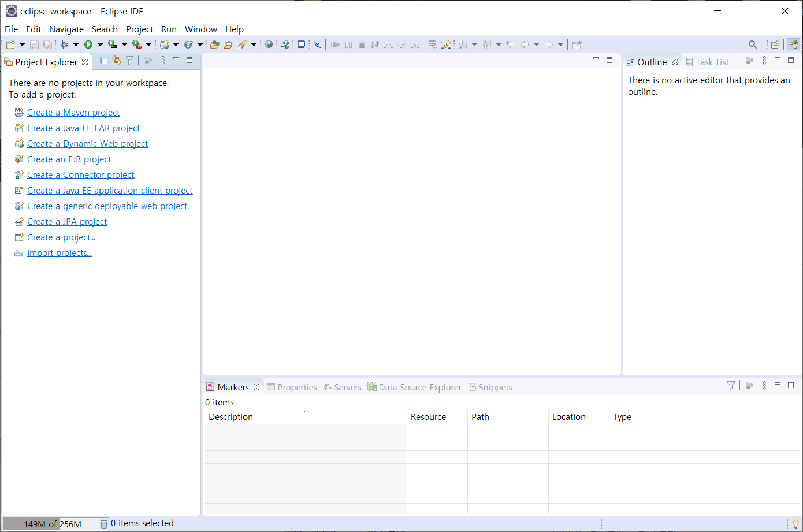
Task: Toggle Focus on Active Task in Project Explorer
Action: click(148, 60)
